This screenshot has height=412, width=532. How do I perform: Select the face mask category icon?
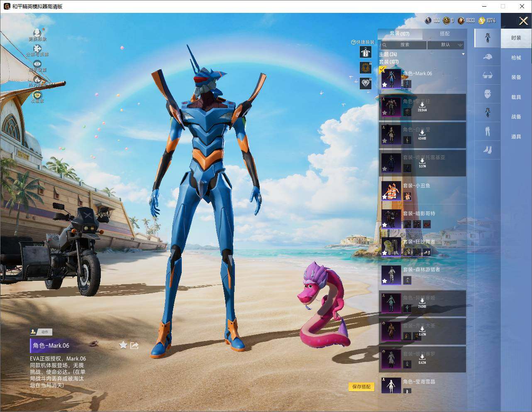(488, 94)
